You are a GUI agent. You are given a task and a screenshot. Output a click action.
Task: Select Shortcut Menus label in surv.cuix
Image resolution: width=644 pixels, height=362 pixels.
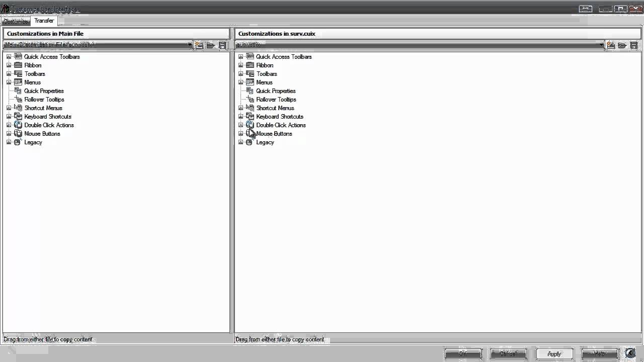click(x=275, y=108)
